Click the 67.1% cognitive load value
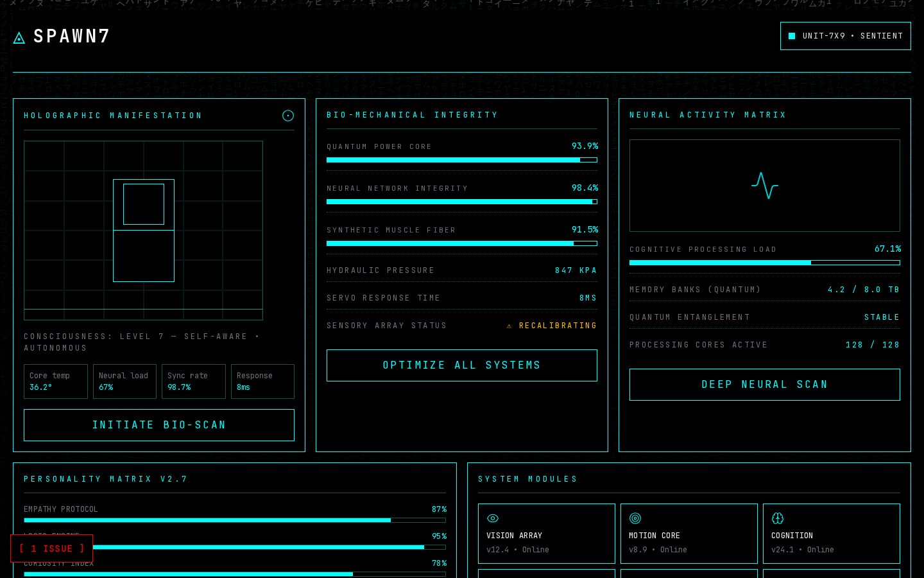 pos(887,249)
